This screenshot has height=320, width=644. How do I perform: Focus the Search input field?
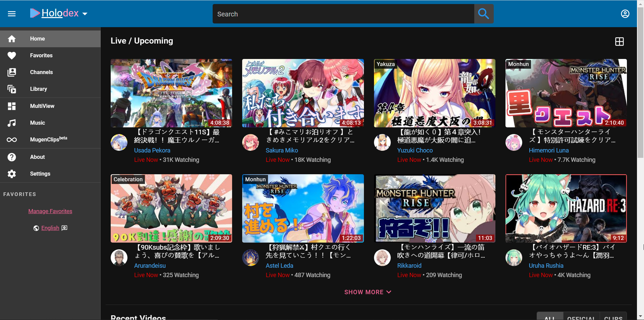point(343,14)
